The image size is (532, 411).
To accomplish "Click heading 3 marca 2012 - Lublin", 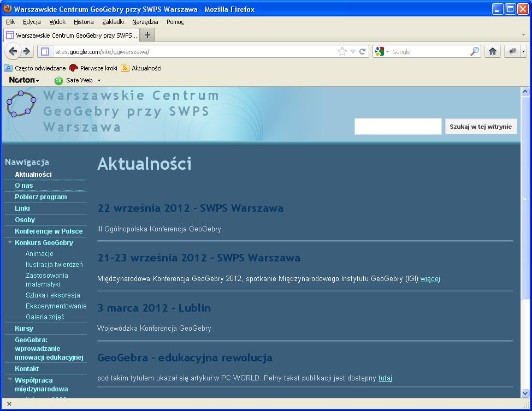I will pos(154,308).
